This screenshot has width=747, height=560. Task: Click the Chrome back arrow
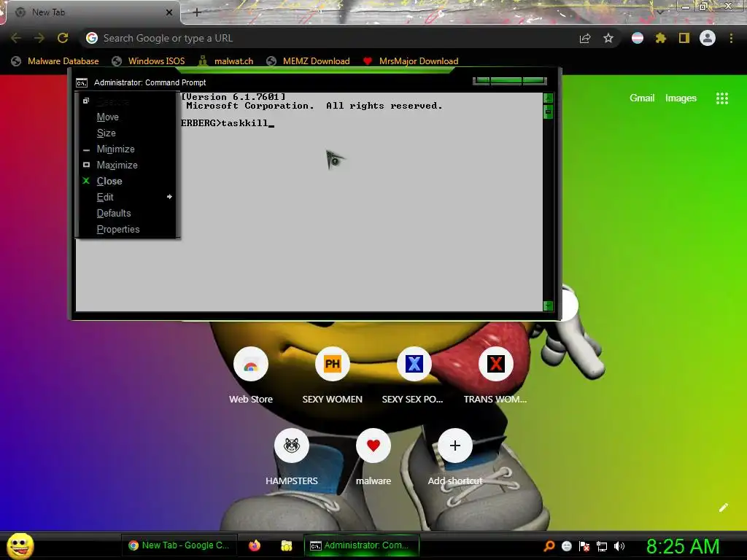pos(16,38)
